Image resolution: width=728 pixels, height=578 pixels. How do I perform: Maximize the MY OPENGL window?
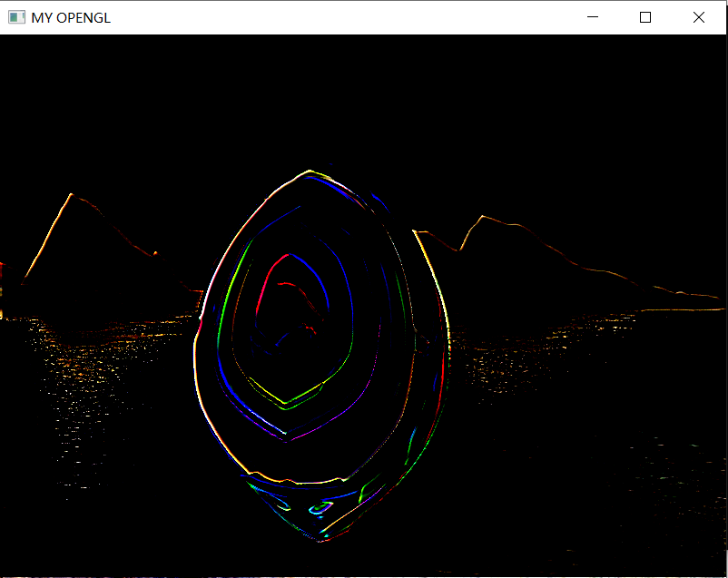click(x=644, y=17)
